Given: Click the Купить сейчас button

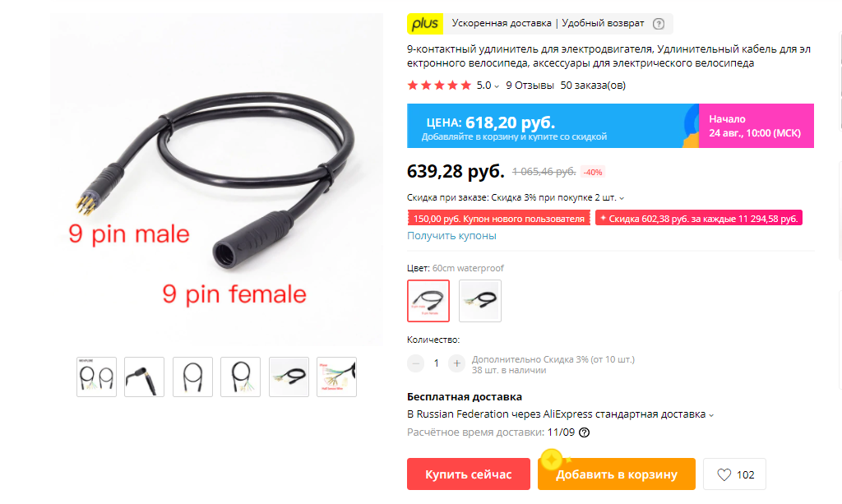Looking at the screenshot, I should coord(468,474).
